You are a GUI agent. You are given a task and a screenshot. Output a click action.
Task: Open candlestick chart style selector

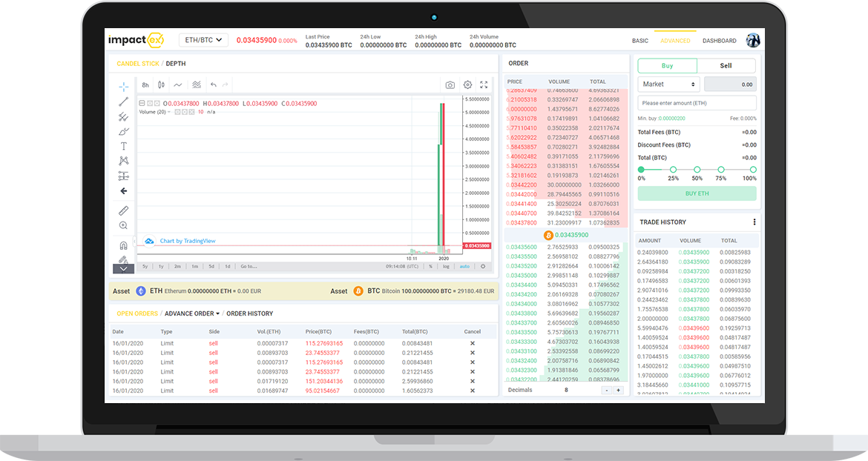[162, 85]
